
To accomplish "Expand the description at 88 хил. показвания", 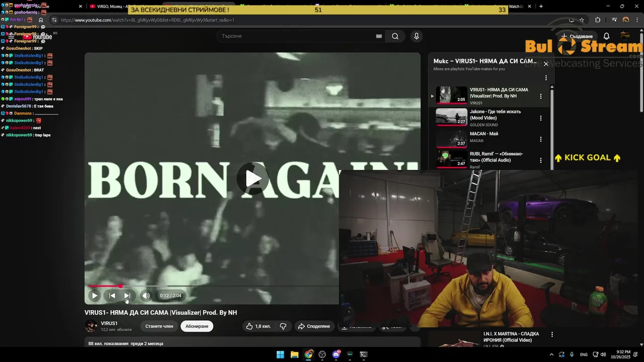I will tap(126, 343).
